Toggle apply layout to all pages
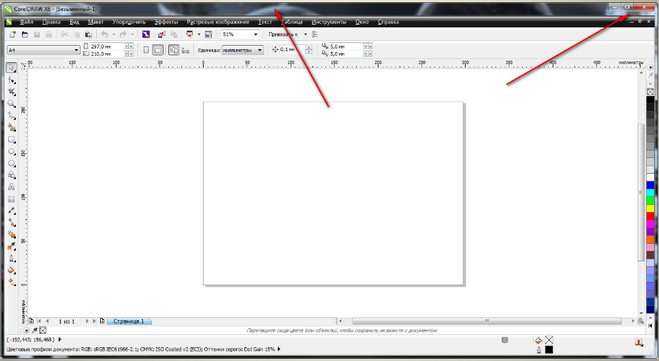This screenshot has width=659, height=361. pyautogui.click(x=174, y=50)
